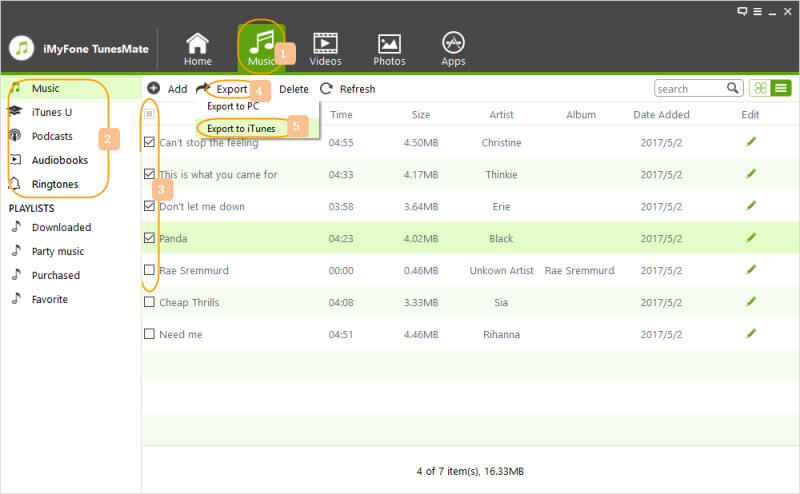Select the Need me song title
The image size is (800, 494).
tap(181, 334)
